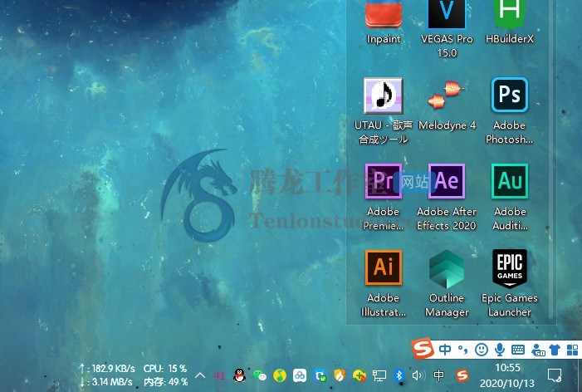Click the Epic Games Launcher icon
The image size is (582, 392).
point(510,268)
